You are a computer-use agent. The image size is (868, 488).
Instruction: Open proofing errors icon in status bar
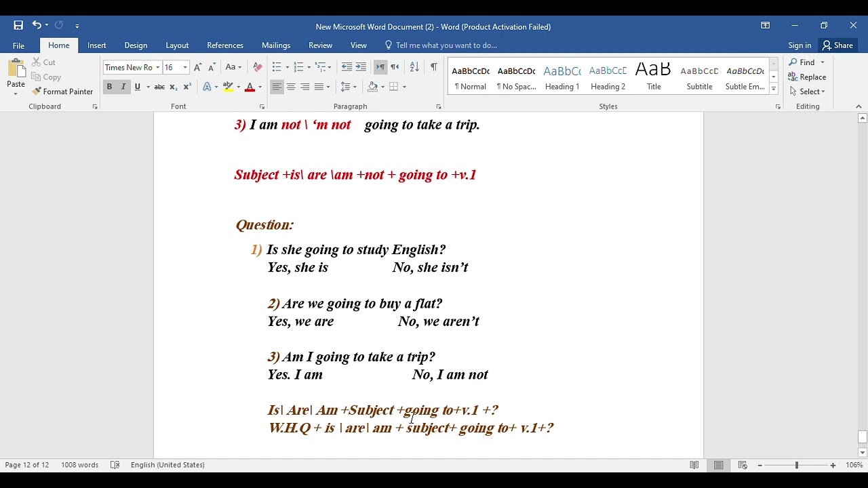pyautogui.click(x=115, y=465)
